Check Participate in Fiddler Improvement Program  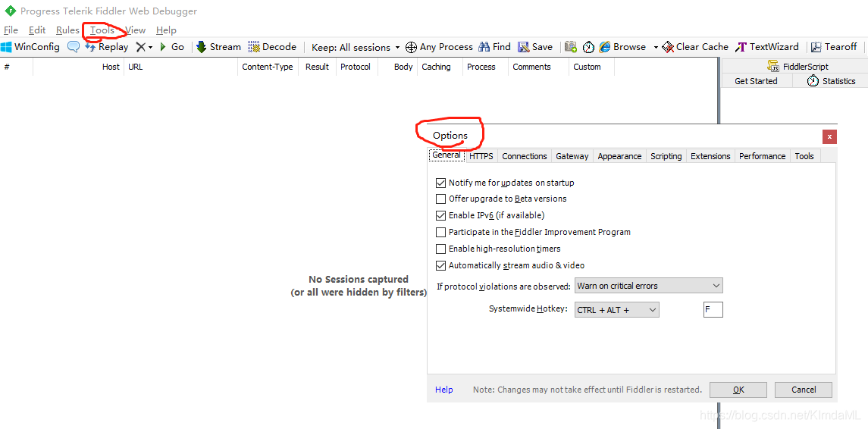[x=440, y=232]
